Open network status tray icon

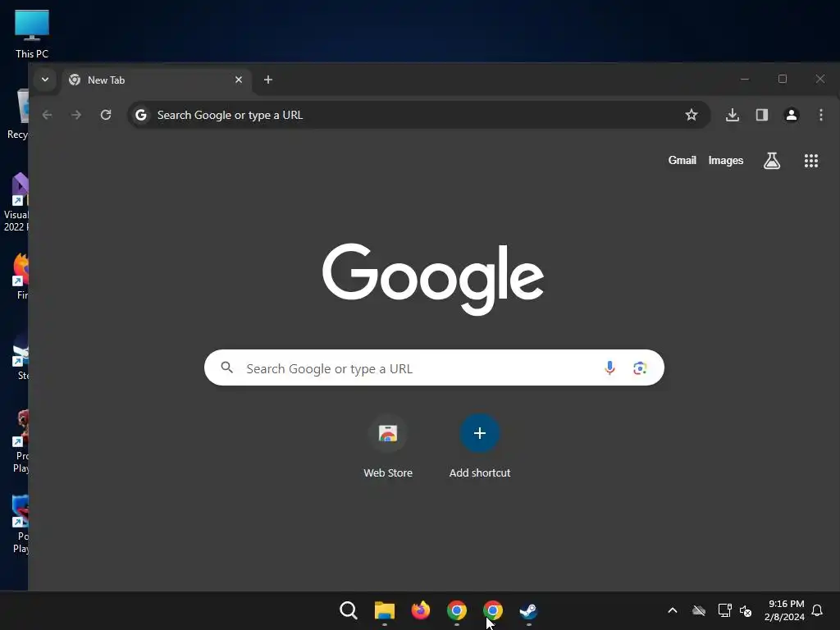[x=725, y=610]
